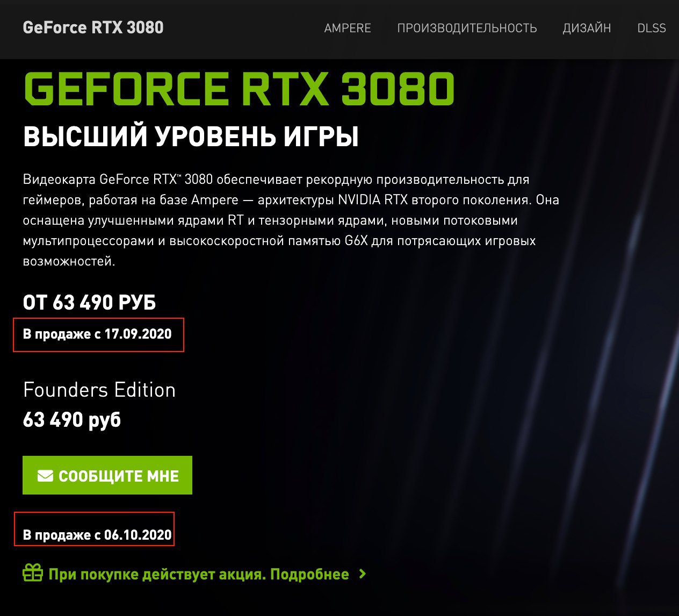Open the AMPERE navigation section
This screenshot has width=679, height=616.
(x=348, y=28)
